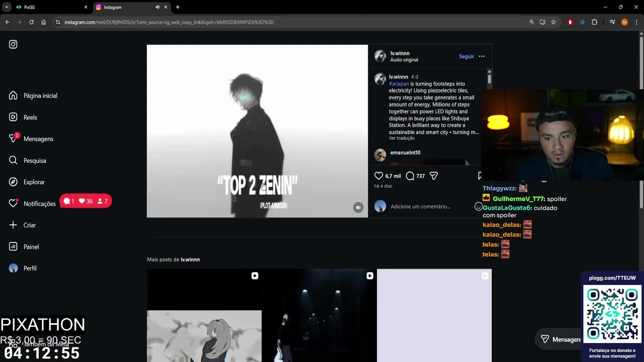
Task: Mute the reel audio with the speaker button
Action: click(358, 207)
